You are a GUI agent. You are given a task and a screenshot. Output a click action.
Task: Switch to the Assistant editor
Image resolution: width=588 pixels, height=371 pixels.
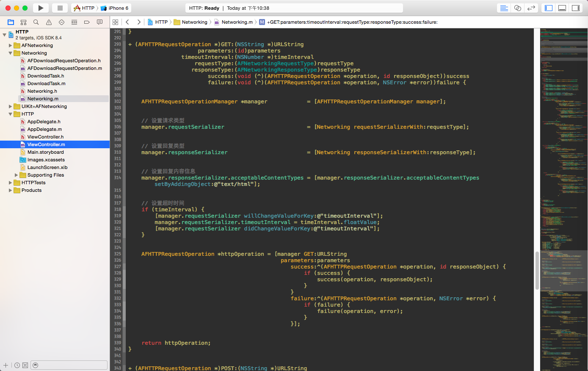tap(517, 8)
